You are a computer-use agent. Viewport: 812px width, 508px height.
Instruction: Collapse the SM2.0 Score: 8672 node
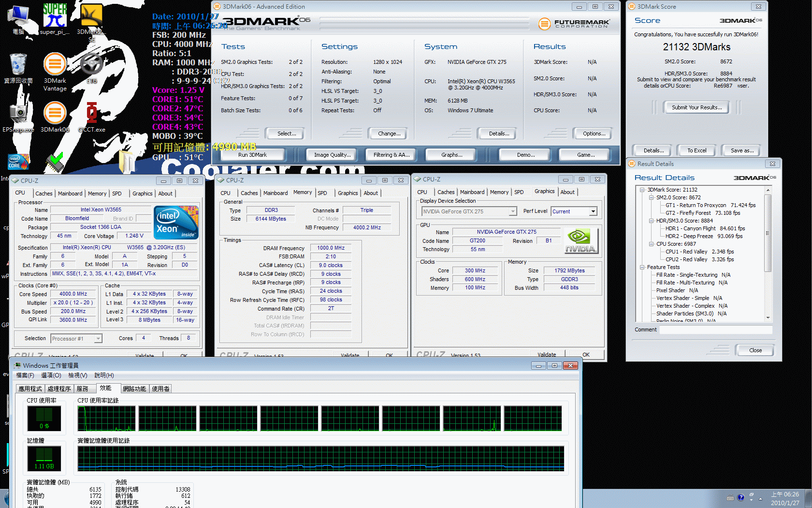pos(651,197)
